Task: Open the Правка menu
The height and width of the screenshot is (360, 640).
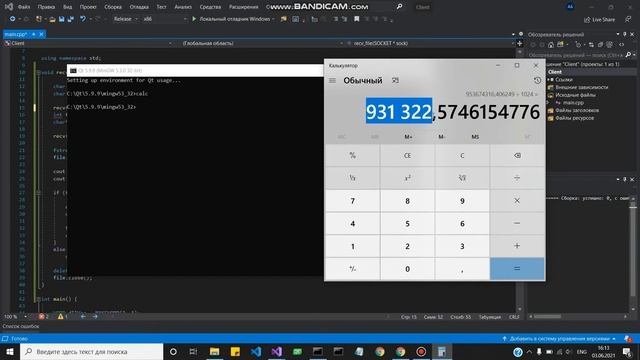Action: click(x=46, y=7)
